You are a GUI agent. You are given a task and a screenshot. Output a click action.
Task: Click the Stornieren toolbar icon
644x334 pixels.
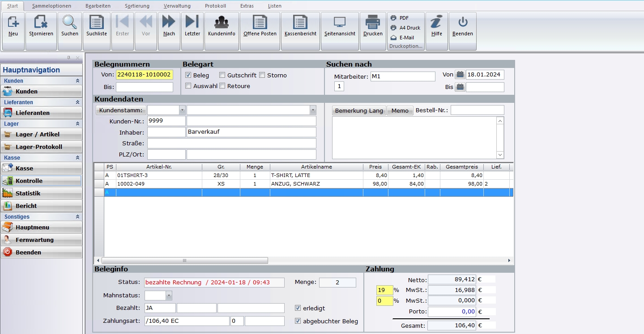[x=41, y=26]
